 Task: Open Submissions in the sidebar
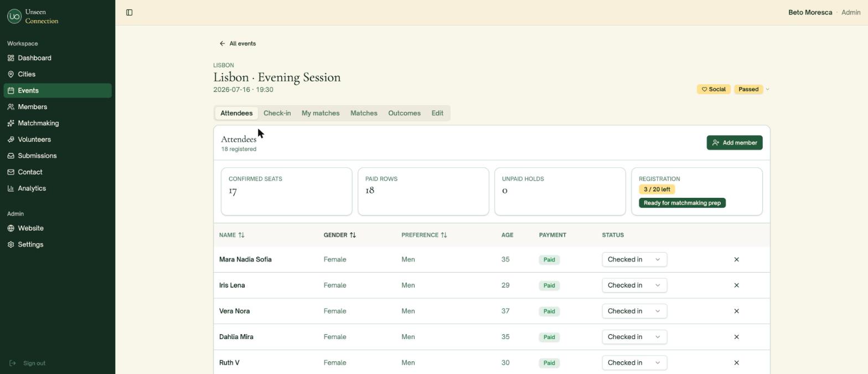click(x=58, y=156)
